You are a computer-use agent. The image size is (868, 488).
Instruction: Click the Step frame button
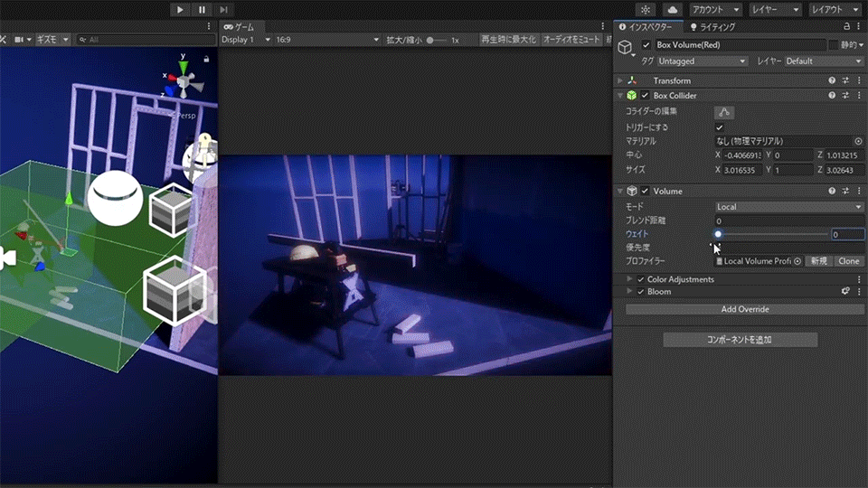tap(223, 9)
